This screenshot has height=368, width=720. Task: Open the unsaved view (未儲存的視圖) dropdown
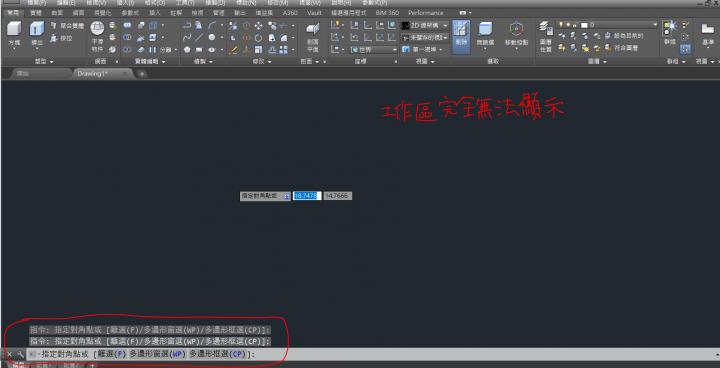pos(425,37)
